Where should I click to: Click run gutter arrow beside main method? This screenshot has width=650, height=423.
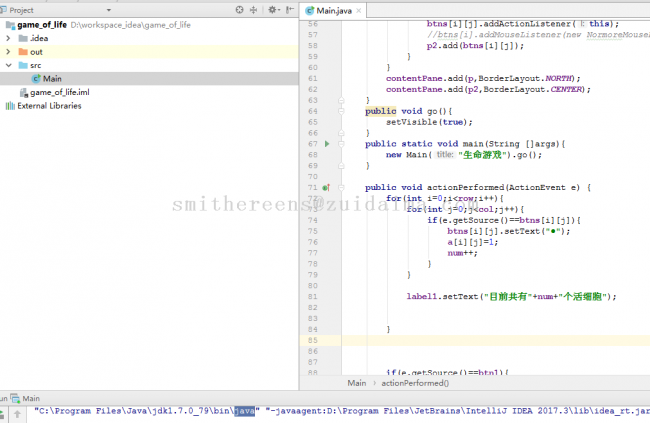(327, 144)
